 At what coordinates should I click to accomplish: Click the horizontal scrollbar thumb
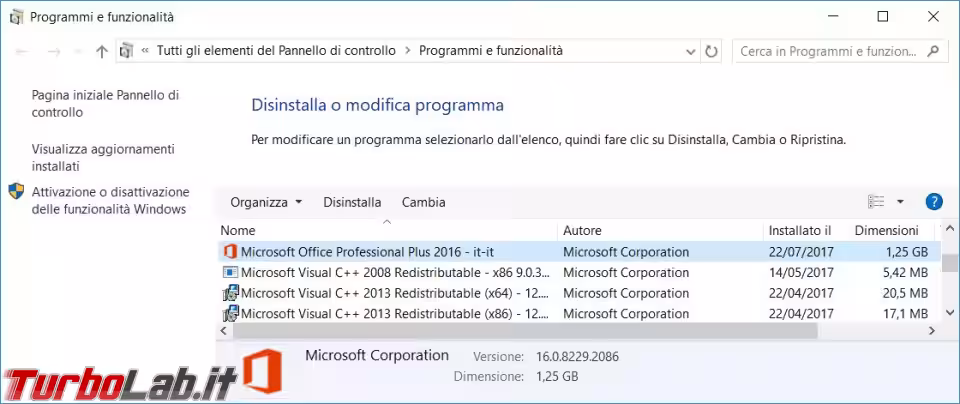(525, 331)
